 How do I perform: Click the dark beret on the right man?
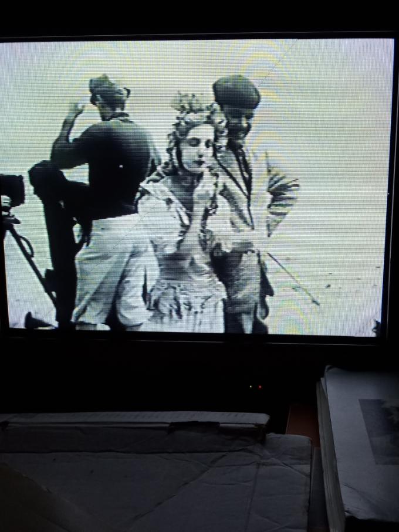(236, 91)
